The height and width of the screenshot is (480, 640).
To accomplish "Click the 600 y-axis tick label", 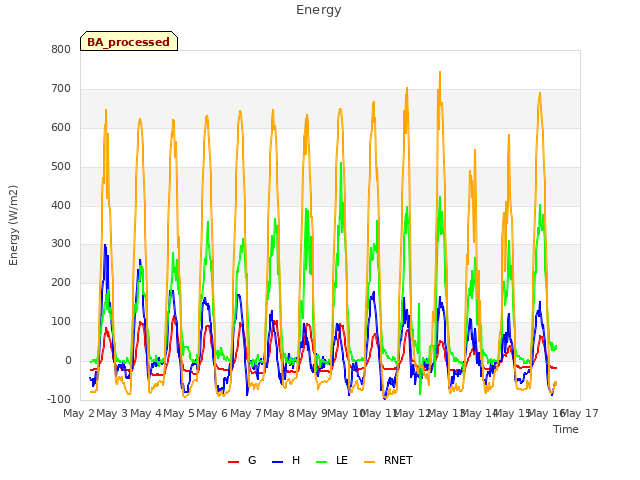I will pos(61,127).
